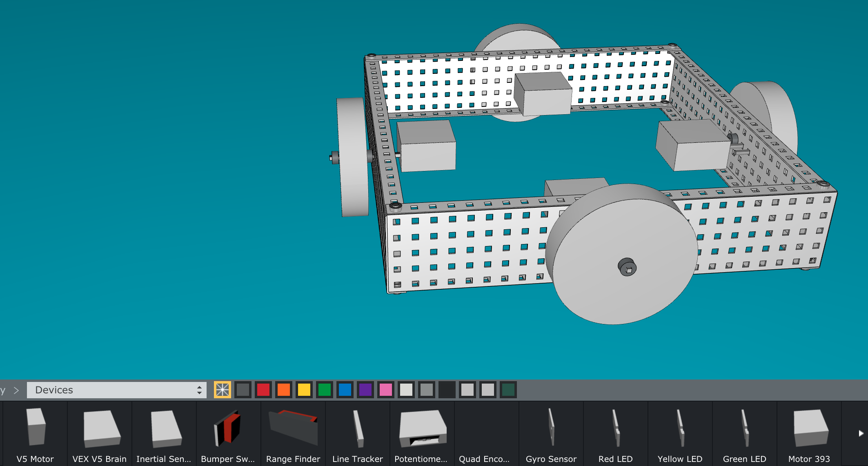Choose the Bumper Switch device

pyautogui.click(x=229, y=434)
